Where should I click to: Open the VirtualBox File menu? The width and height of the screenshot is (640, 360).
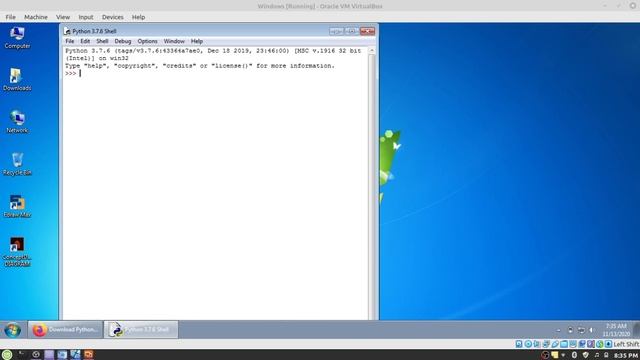pyautogui.click(x=11, y=17)
